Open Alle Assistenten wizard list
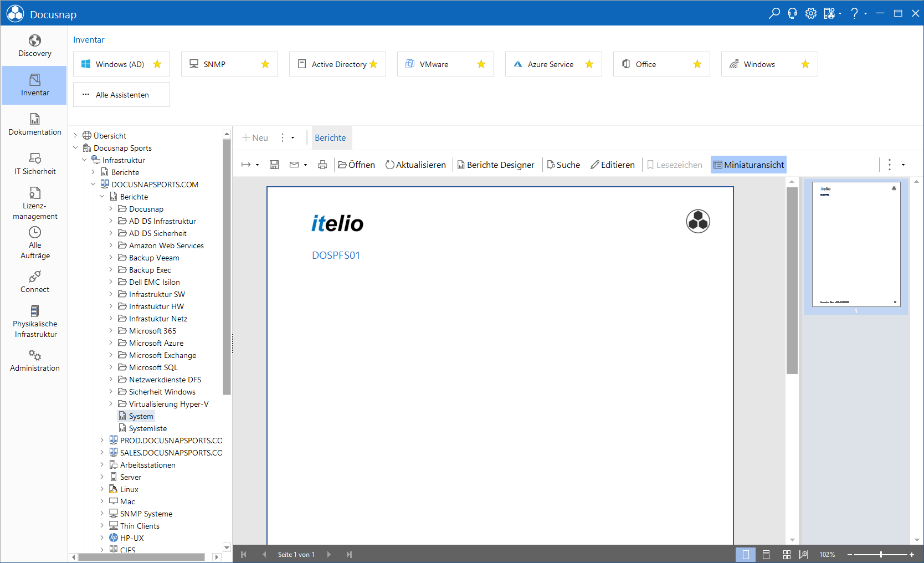The height and width of the screenshot is (563, 924). coord(121,95)
